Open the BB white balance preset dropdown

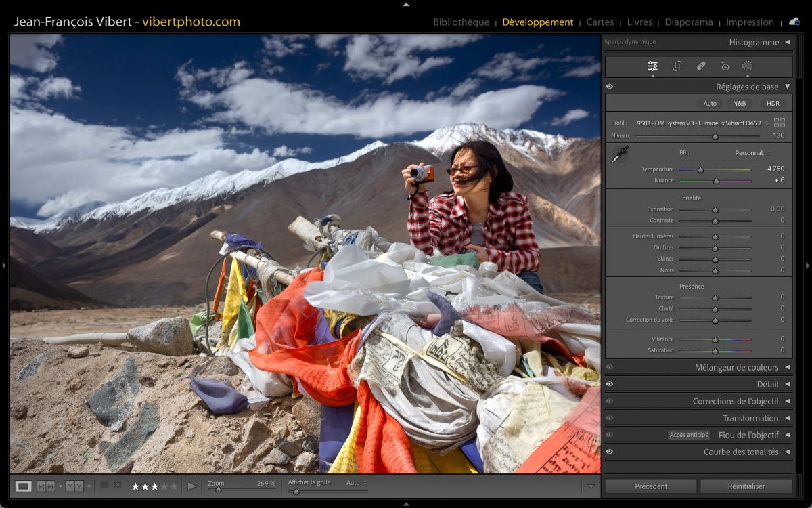click(752, 153)
